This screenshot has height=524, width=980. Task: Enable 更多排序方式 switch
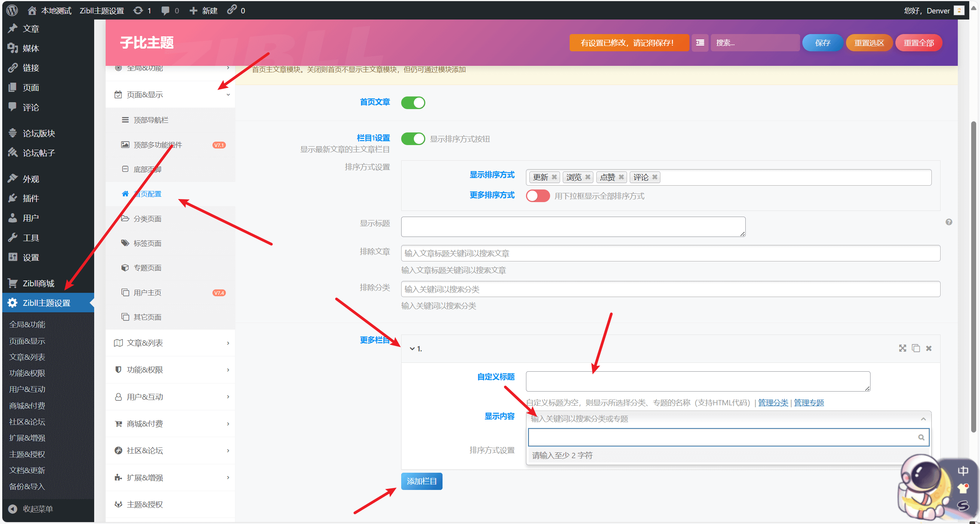pos(538,196)
